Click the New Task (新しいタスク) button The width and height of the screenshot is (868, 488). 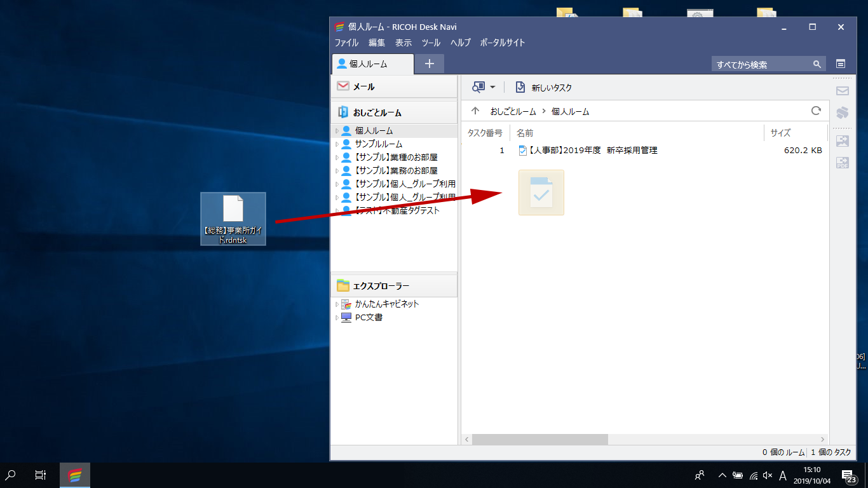(x=544, y=88)
